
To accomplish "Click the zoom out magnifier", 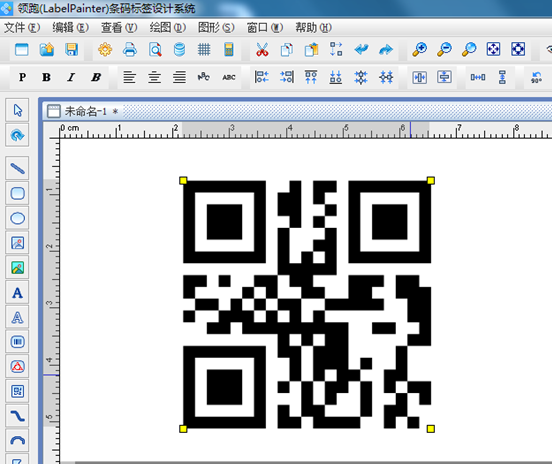I will coord(444,49).
